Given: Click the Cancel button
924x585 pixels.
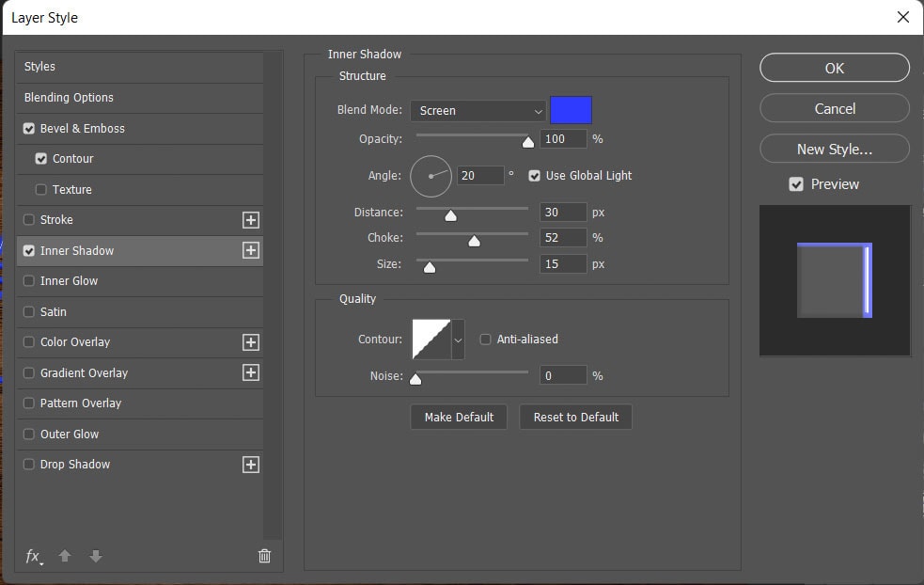Looking at the screenshot, I should pyautogui.click(x=835, y=108).
